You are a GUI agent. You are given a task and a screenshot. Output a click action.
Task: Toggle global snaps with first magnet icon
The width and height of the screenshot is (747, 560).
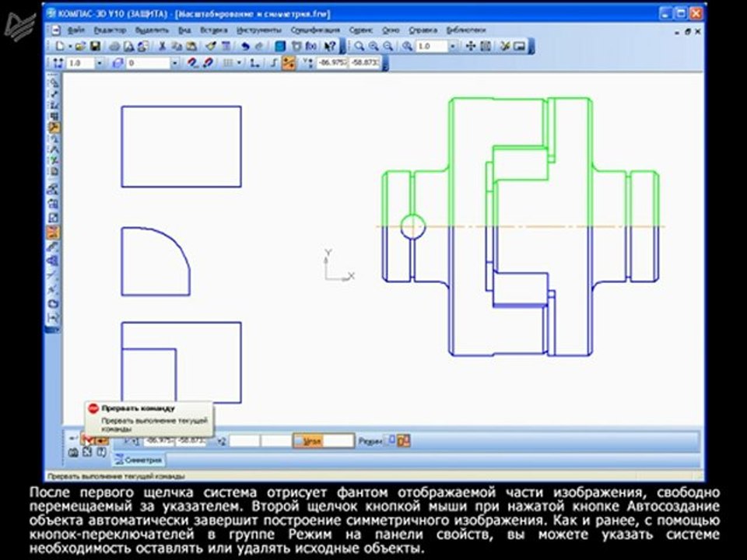coord(192,63)
